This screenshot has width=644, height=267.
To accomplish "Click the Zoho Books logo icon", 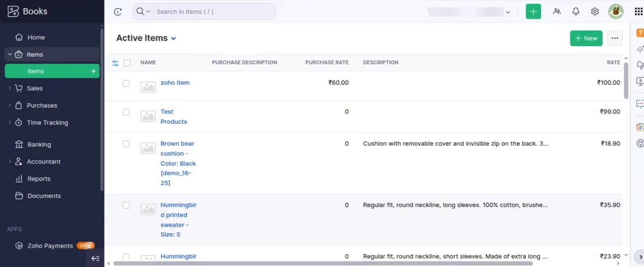I will (x=13, y=11).
